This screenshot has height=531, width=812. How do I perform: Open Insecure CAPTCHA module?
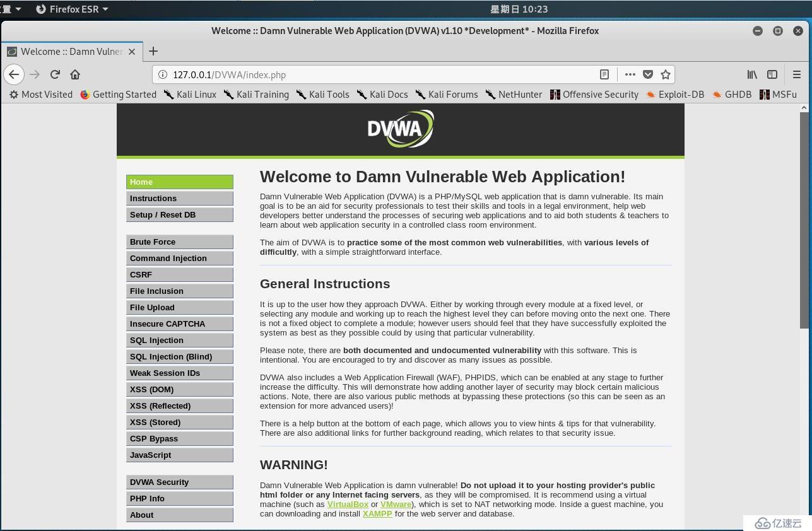[x=180, y=324]
